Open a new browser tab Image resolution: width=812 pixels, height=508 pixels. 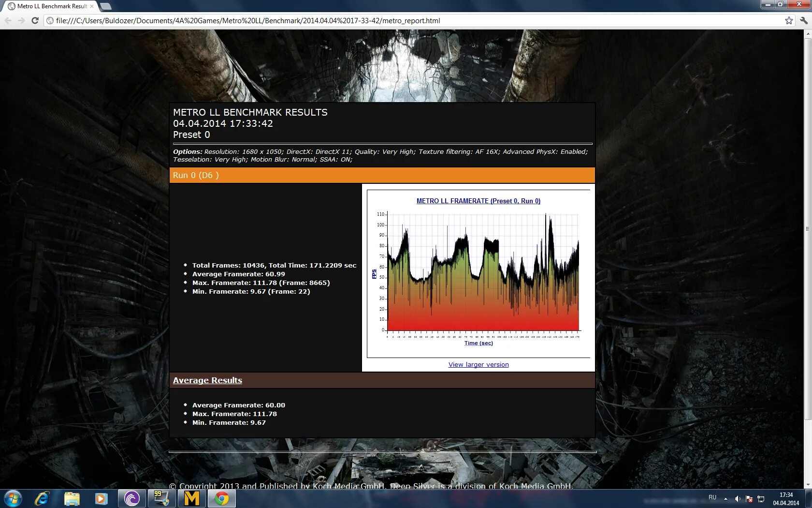click(105, 6)
